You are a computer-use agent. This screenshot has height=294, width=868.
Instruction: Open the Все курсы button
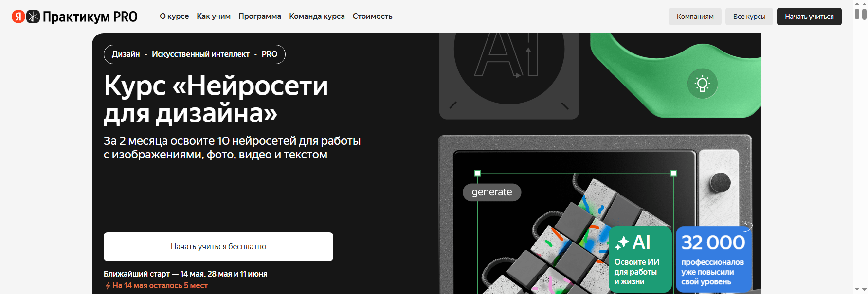tap(749, 17)
